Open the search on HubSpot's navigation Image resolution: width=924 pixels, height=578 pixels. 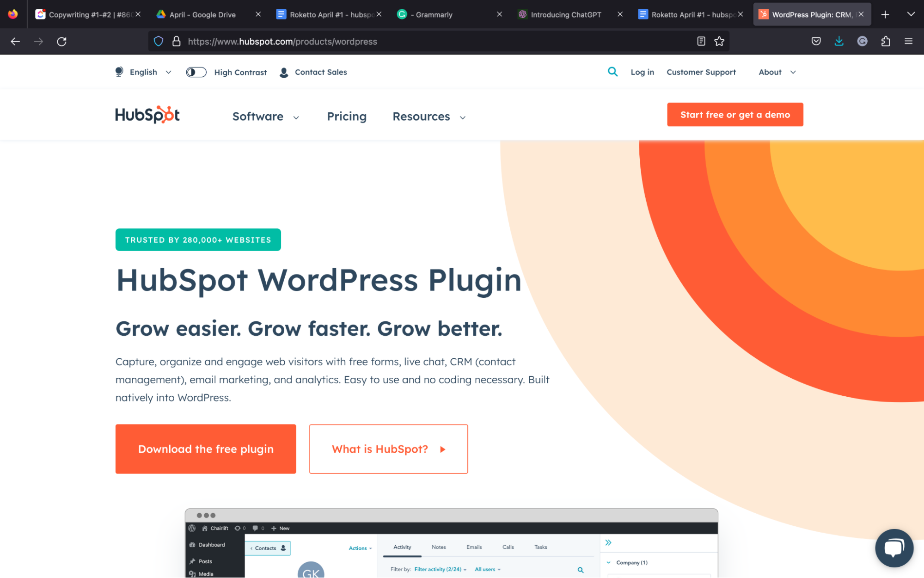(612, 72)
